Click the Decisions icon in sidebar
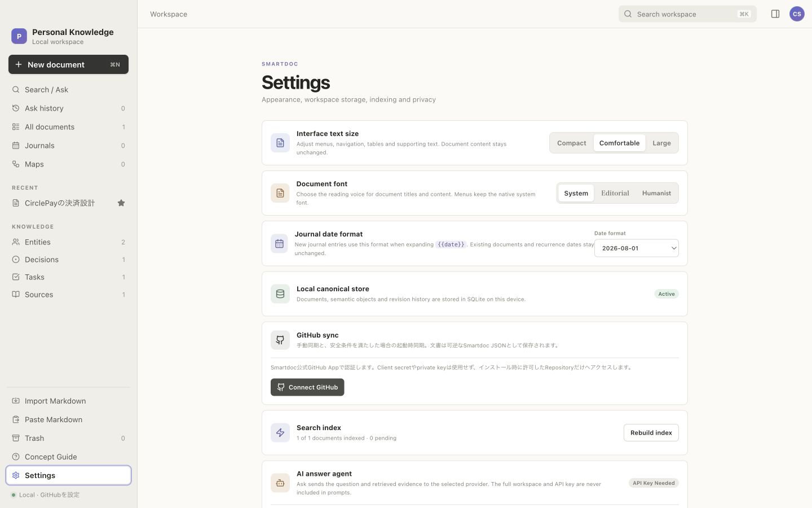 [16, 259]
